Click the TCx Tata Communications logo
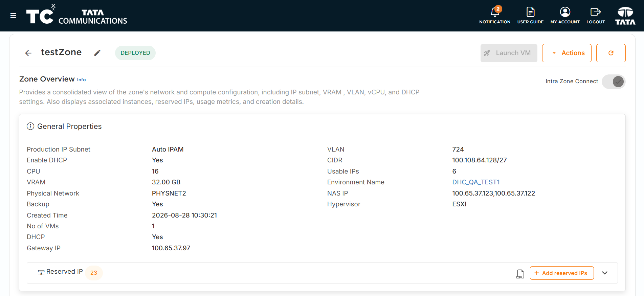Viewport: 644px width, 296px height. pyautogui.click(x=77, y=14)
